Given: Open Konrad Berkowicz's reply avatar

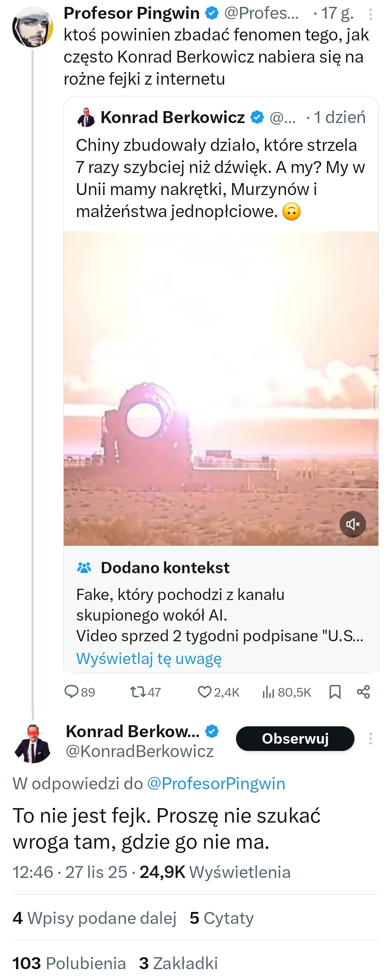Looking at the screenshot, I should tap(32, 743).
